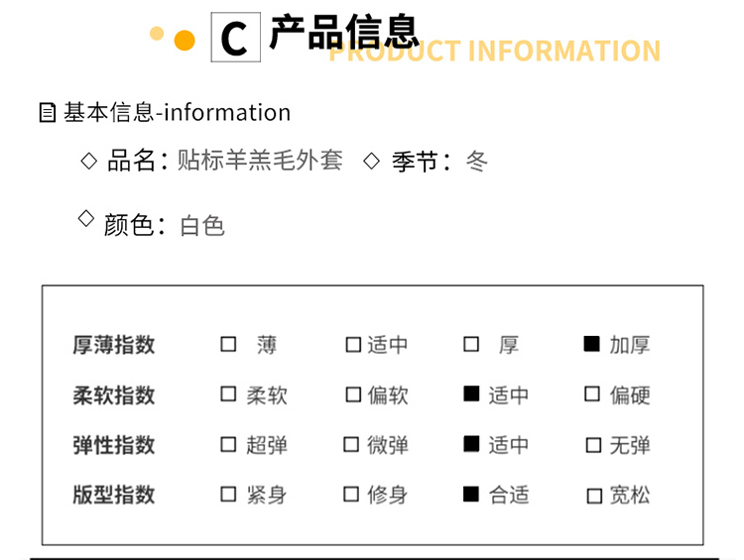Click the diamond bullet before 品名

point(88,160)
